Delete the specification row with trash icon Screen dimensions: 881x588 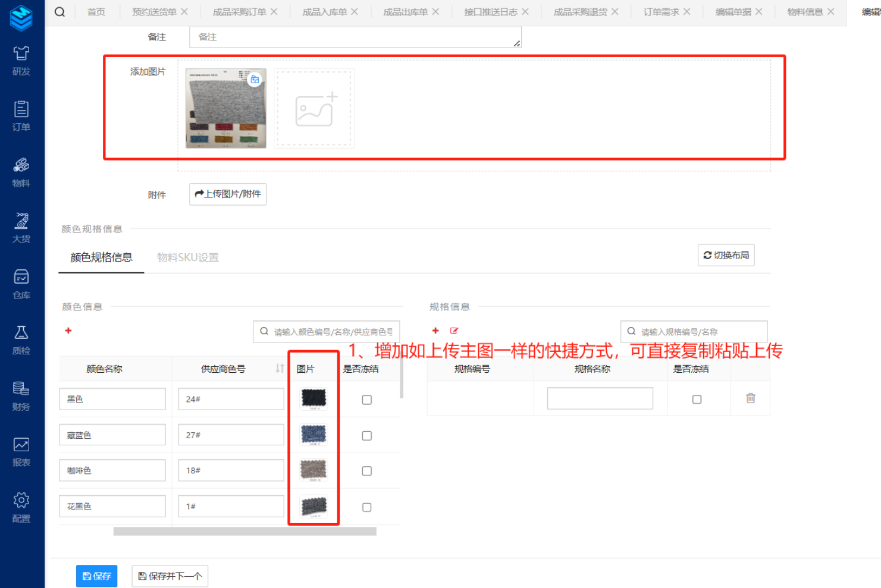tap(750, 398)
